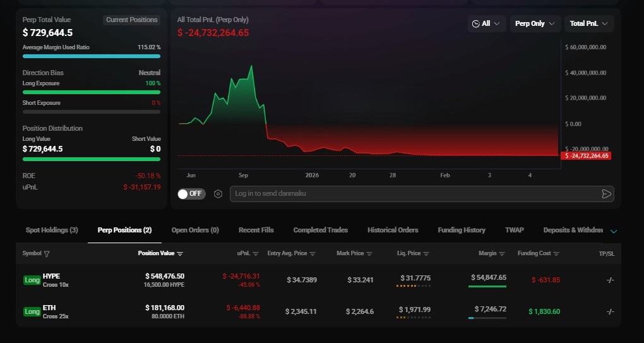
Task: Open the Perp Only dropdown
Action: pyautogui.click(x=535, y=23)
